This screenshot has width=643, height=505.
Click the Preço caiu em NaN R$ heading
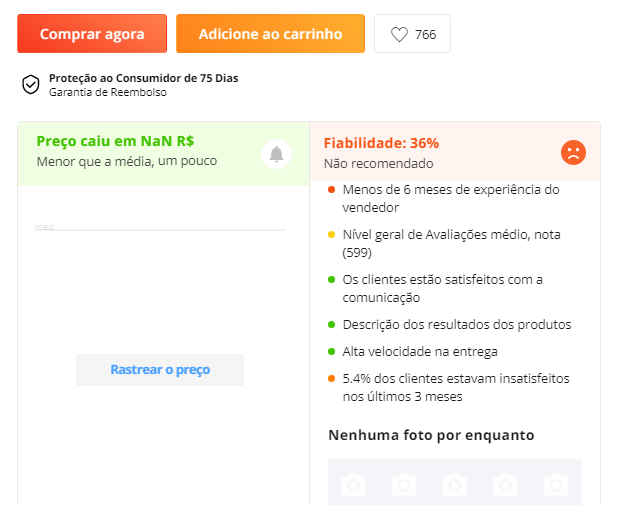115,141
